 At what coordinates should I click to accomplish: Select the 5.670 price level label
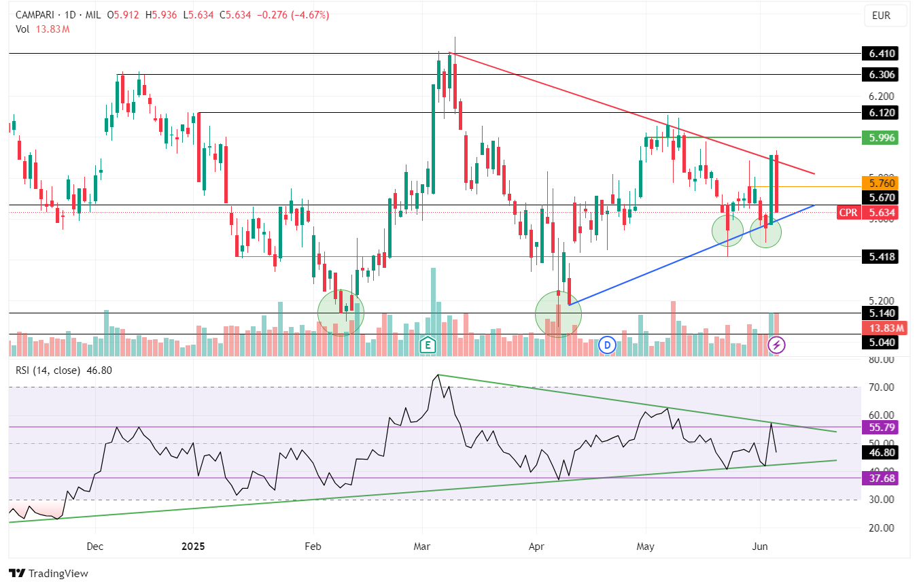coord(880,197)
